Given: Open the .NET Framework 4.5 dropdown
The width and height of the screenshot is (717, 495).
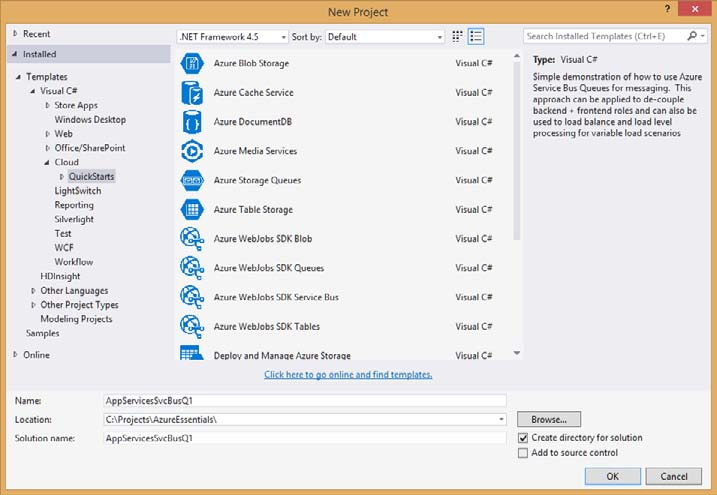Looking at the screenshot, I should [x=232, y=36].
